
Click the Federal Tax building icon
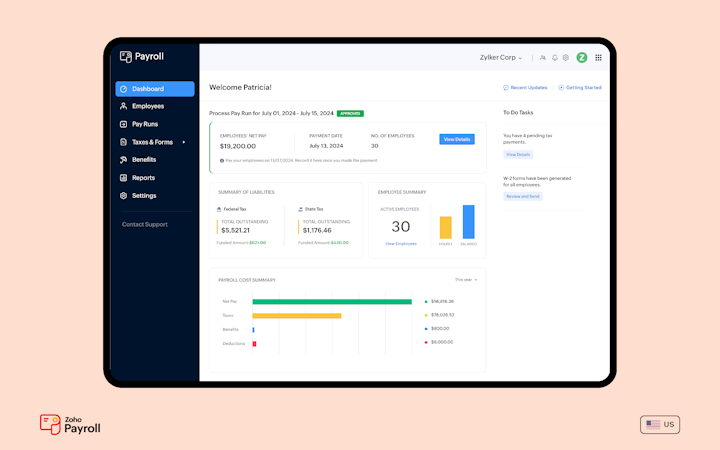click(219, 209)
